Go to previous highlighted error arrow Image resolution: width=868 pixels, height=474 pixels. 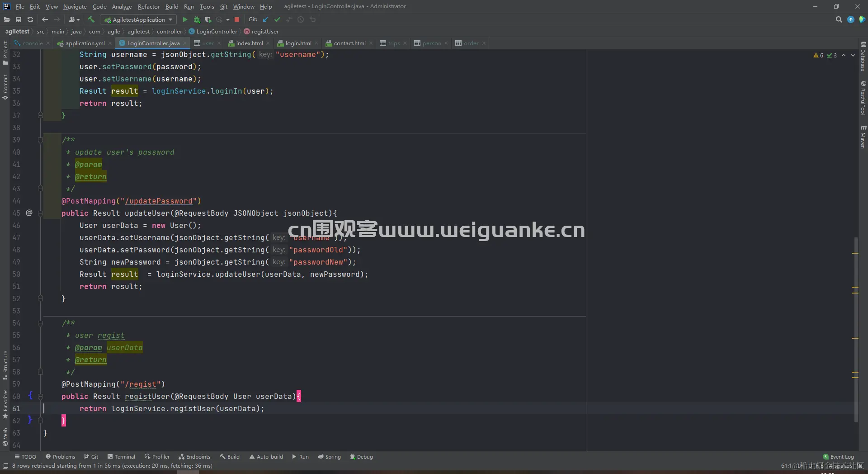click(844, 55)
